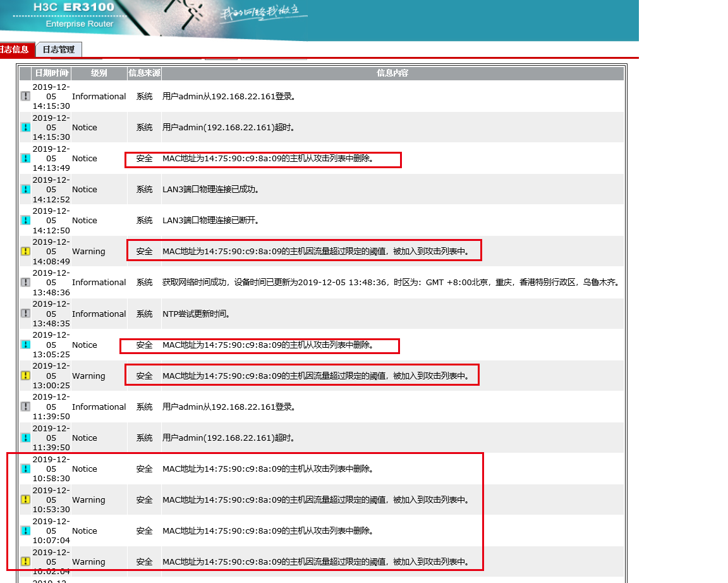Select the 获取网络时间成功 message text
This screenshot has width=728, height=583.
tap(391, 283)
